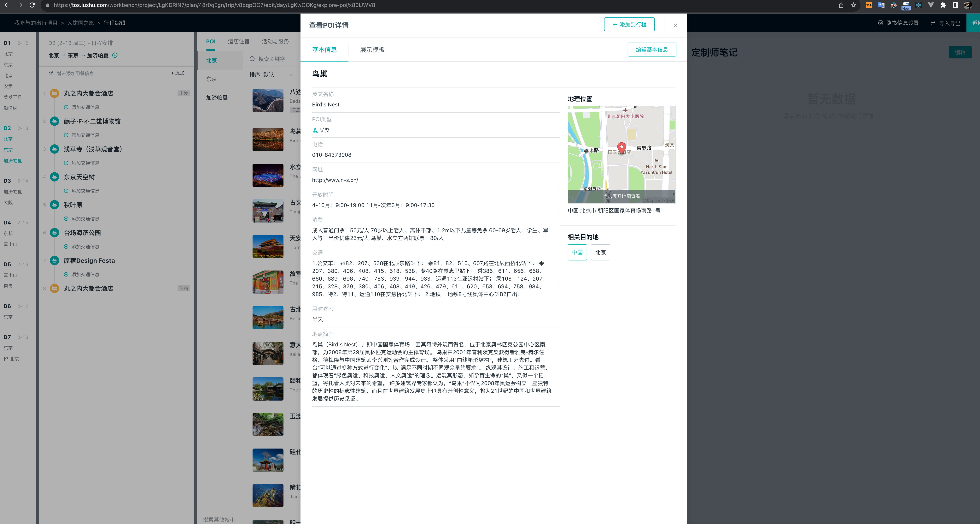
Task: Open 路书信息设置 settings
Action: (x=898, y=23)
